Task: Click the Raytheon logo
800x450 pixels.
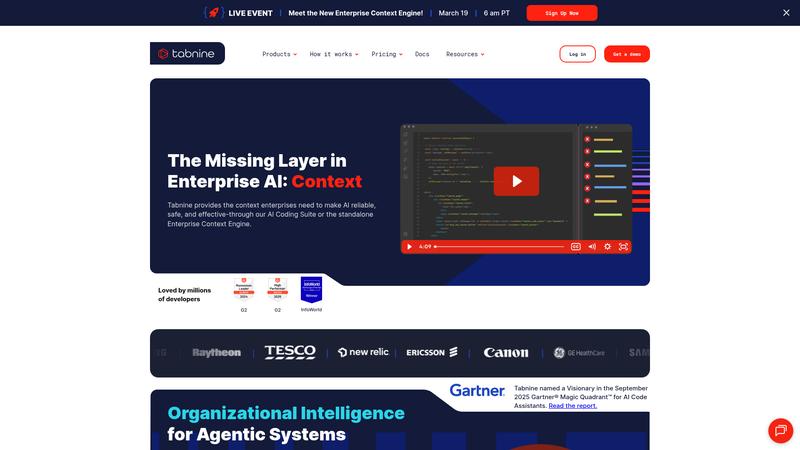Action: pyautogui.click(x=216, y=353)
